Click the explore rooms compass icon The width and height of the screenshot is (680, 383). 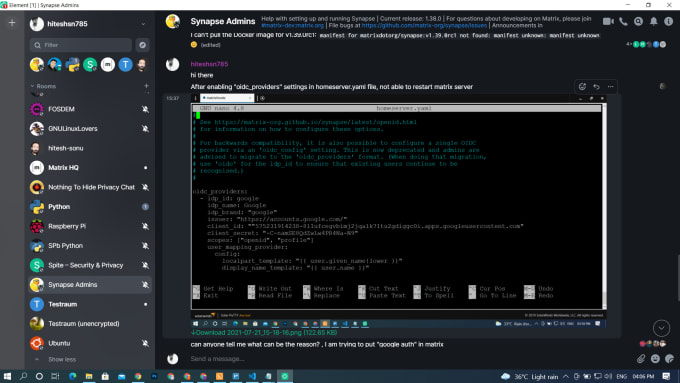point(142,45)
